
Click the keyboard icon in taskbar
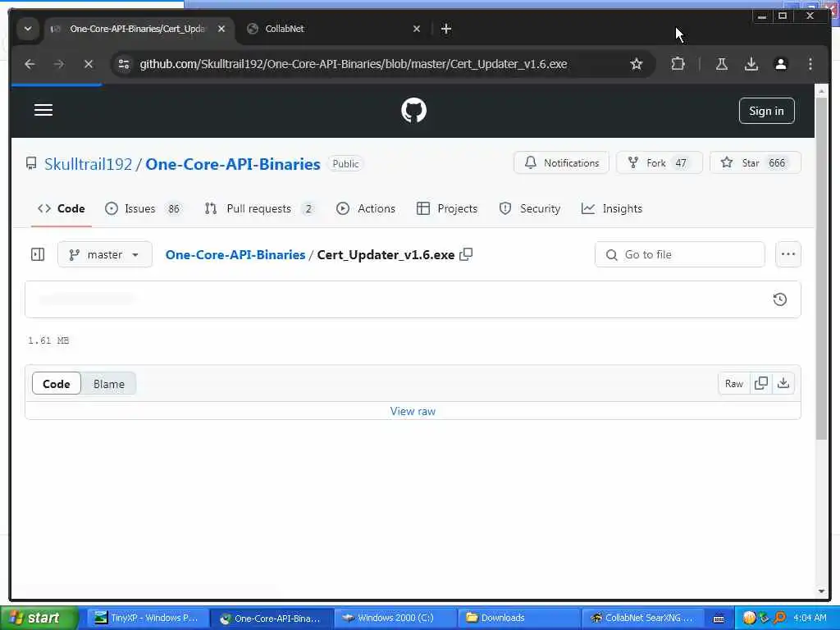[x=719, y=619]
